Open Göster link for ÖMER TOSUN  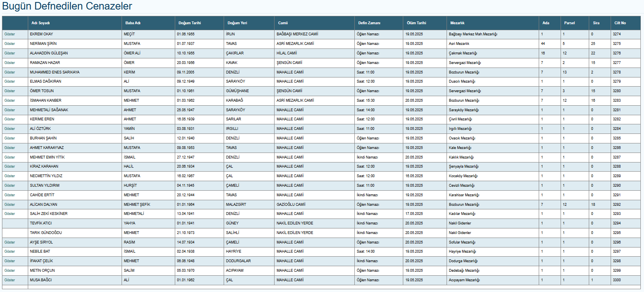10,91
